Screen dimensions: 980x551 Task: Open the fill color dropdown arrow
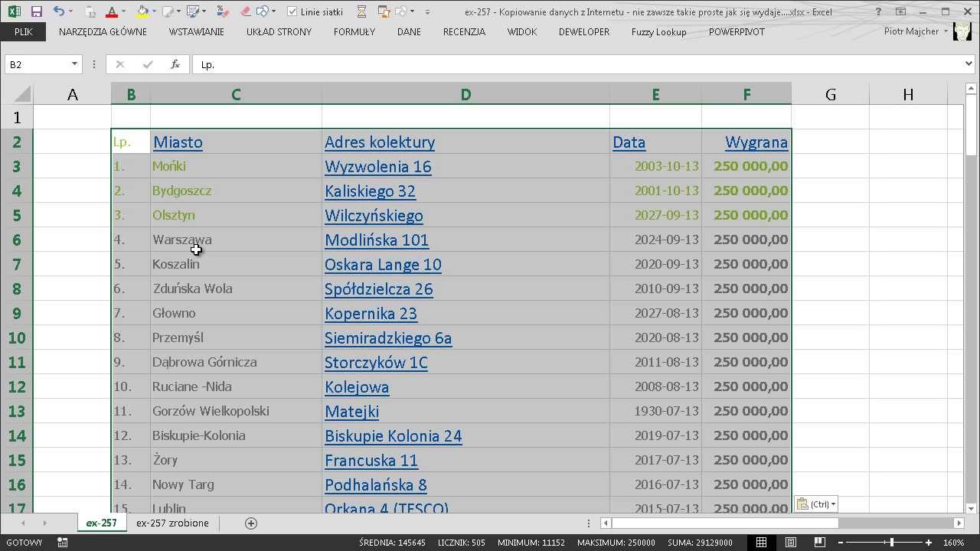[x=154, y=11]
